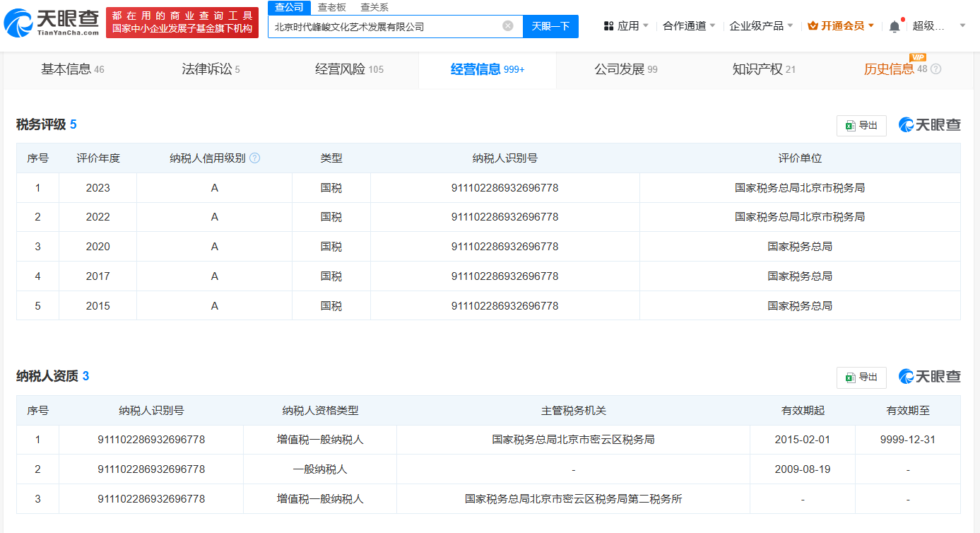980x533 pixels.
Task: Select the 2015 evaluation year cell
Action: [98, 306]
